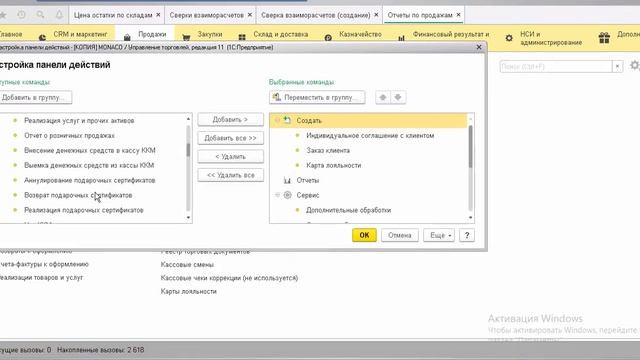Open the CRM и маркетинг section
This screenshot has height=360, width=640.
[80, 34]
